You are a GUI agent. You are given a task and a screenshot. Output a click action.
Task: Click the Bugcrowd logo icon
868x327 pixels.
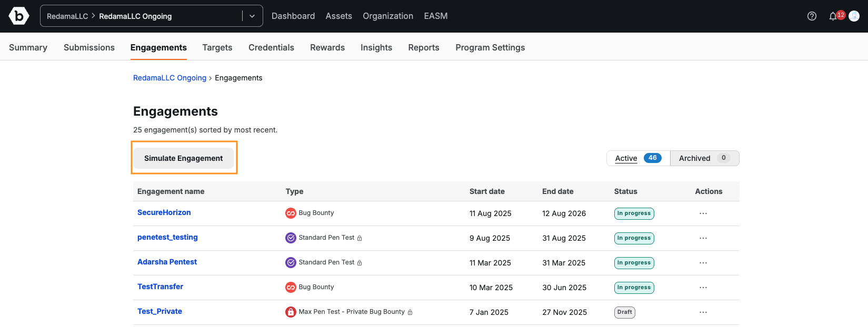[x=19, y=16]
